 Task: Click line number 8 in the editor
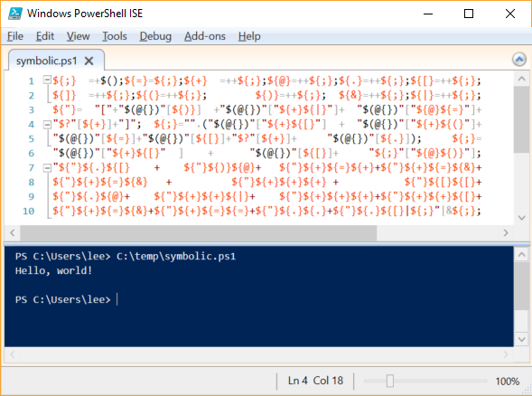[31, 183]
